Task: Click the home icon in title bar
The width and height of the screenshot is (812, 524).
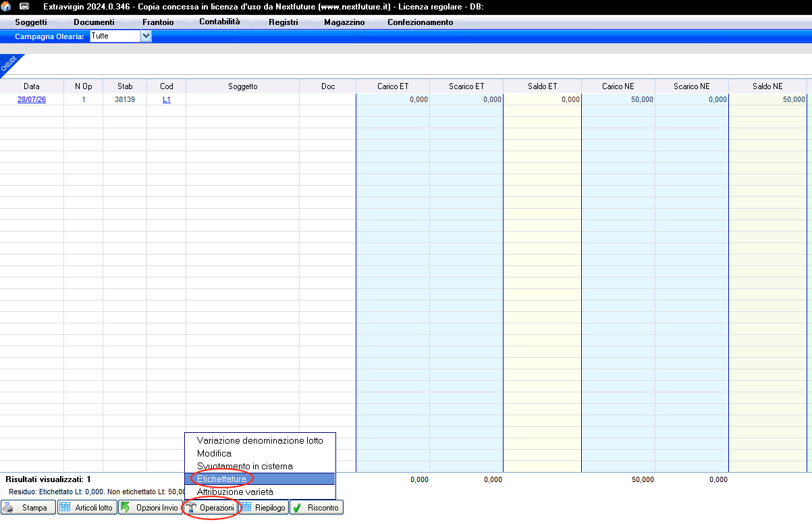Action: tap(6, 6)
